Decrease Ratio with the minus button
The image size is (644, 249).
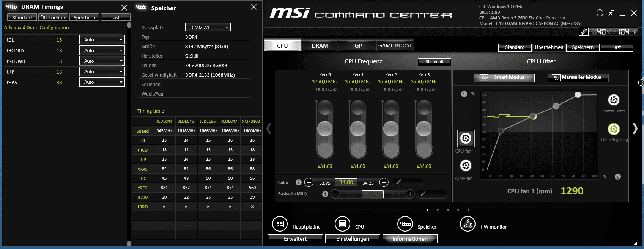[309, 182]
